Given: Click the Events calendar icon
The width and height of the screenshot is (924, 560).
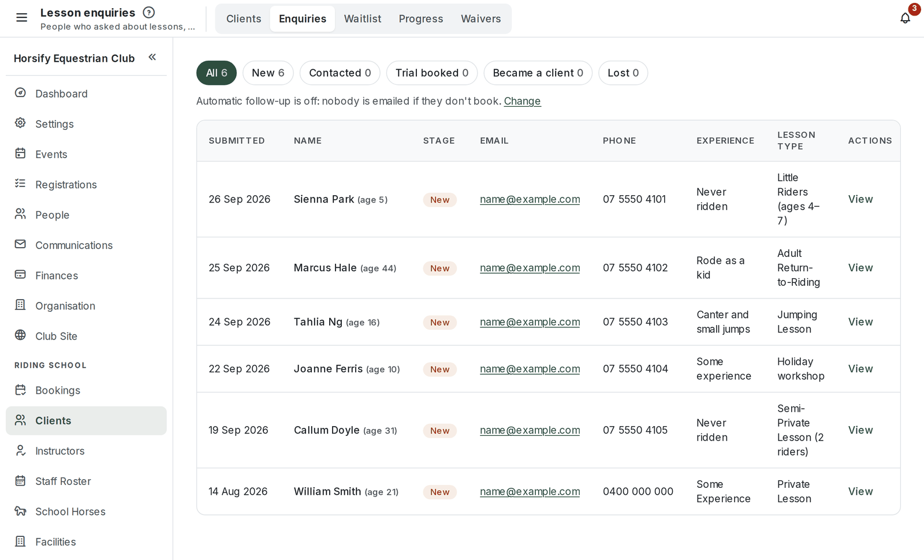Looking at the screenshot, I should point(20,154).
